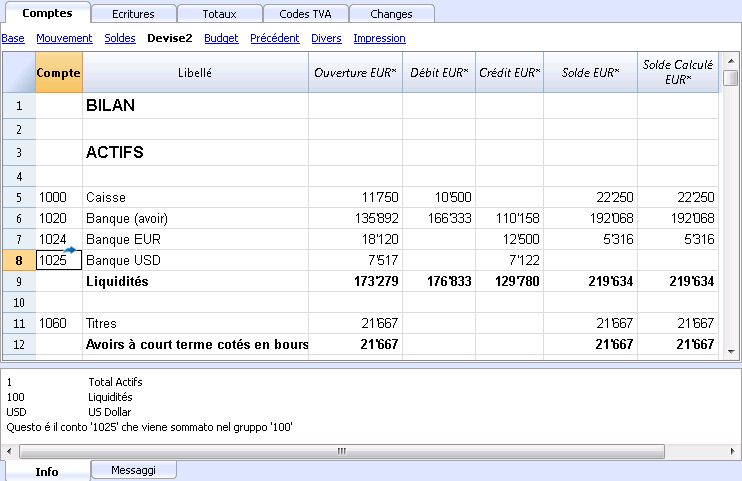Click the Solde EUR* column header
Screen dimensions: 742x481
[591, 72]
